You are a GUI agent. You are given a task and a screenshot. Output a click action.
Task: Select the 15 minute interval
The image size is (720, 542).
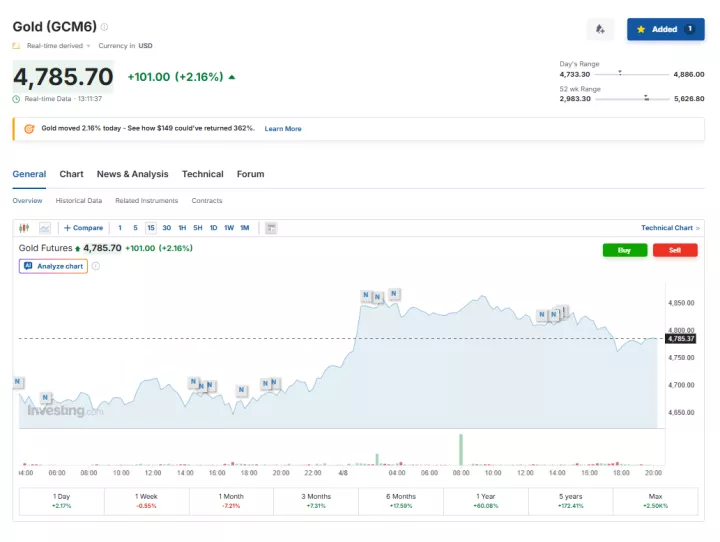pyautogui.click(x=151, y=228)
